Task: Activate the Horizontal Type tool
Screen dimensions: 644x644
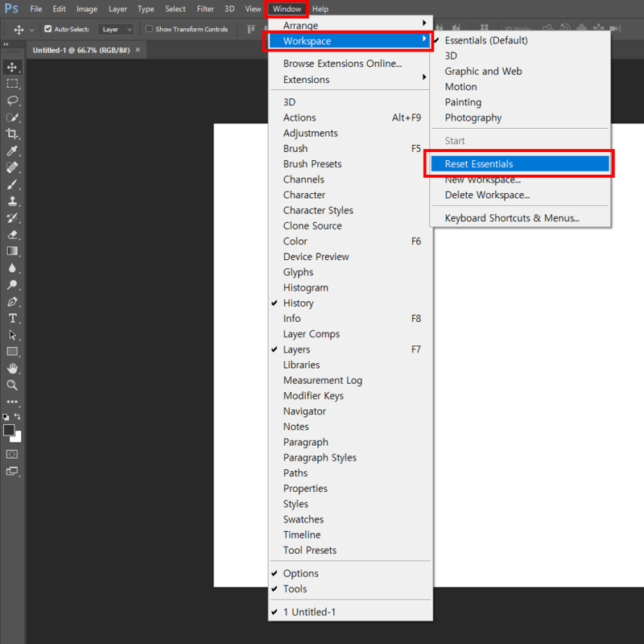Action: click(x=12, y=318)
